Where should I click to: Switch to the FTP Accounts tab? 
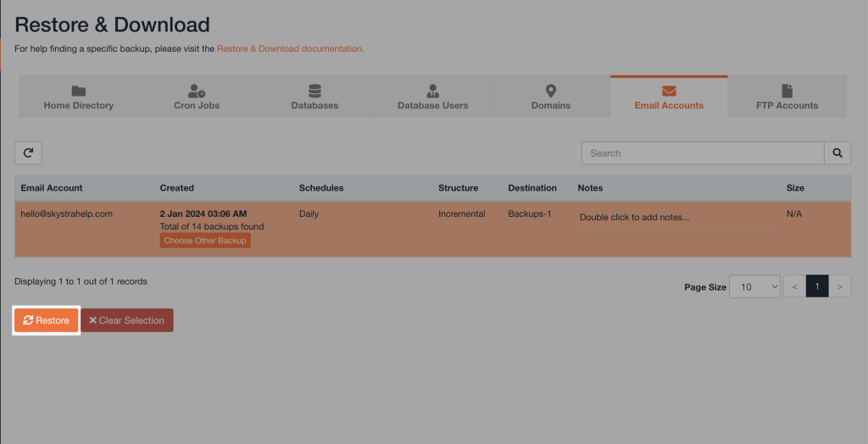787,97
